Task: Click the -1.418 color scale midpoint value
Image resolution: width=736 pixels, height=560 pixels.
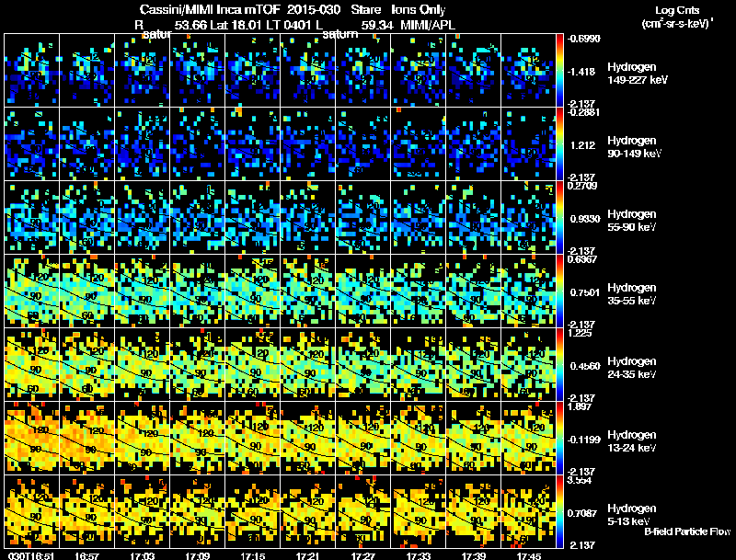Action: 581,72
